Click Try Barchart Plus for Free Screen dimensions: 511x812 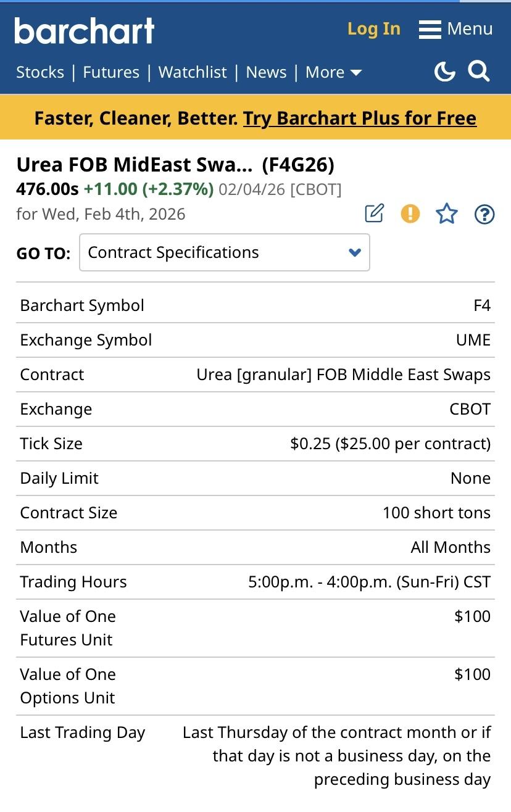360,118
